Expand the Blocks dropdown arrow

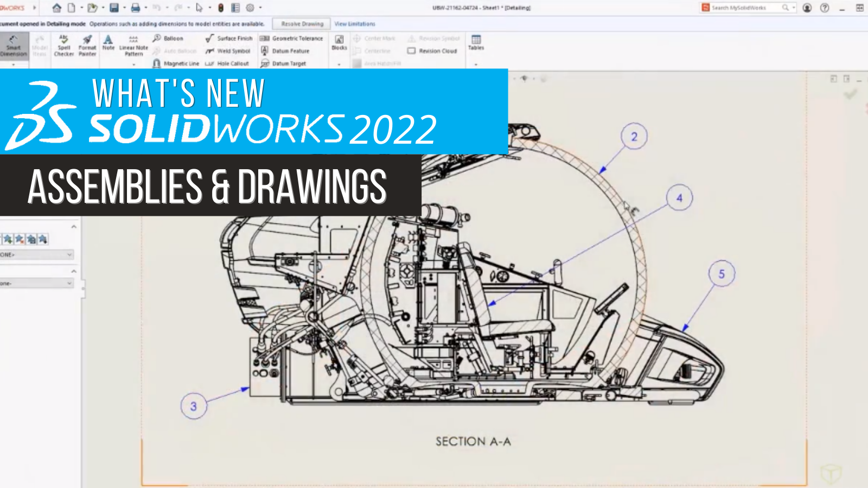tap(339, 65)
